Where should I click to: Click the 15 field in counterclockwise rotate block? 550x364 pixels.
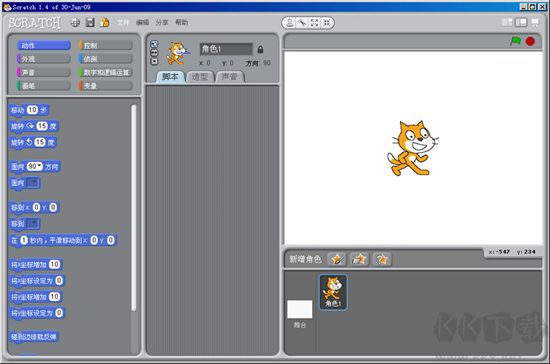click(40, 142)
